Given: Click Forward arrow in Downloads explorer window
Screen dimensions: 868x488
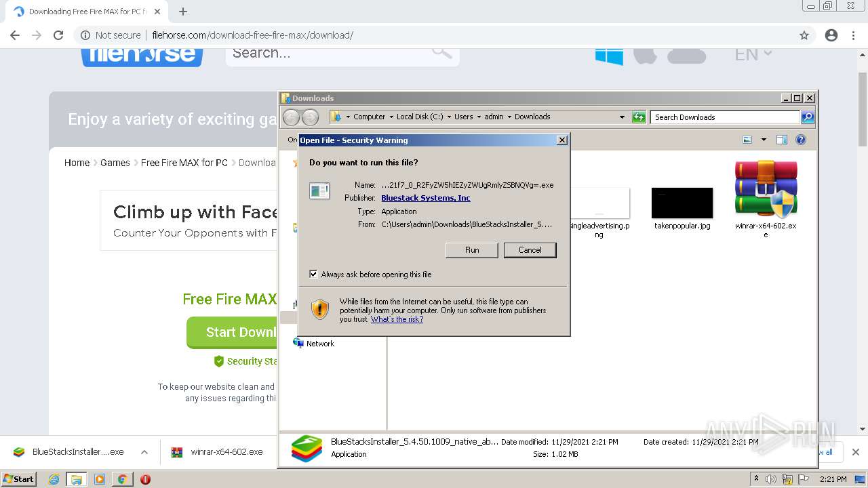Looking at the screenshot, I should 310,117.
